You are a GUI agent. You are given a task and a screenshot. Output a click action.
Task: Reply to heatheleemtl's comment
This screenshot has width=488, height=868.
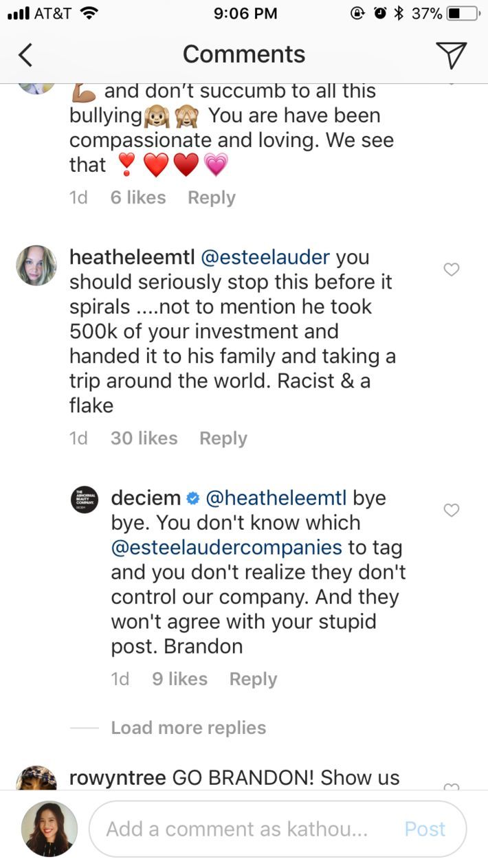click(x=223, y=438)
